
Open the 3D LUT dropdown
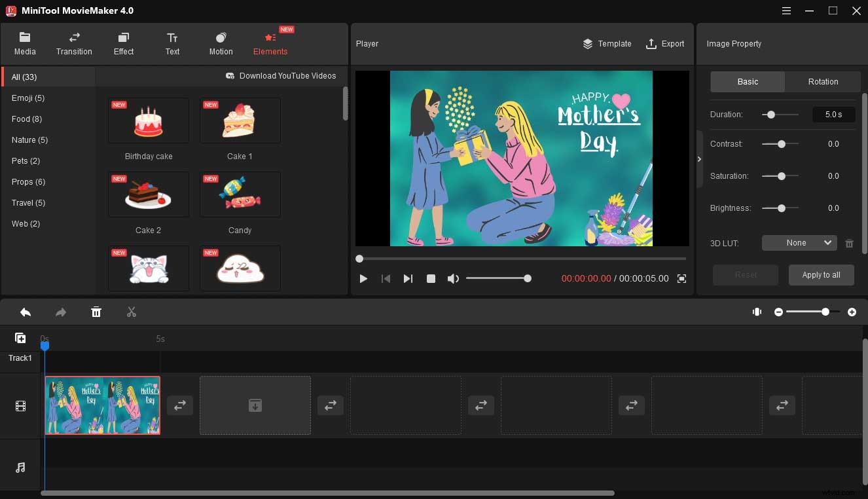799,243
